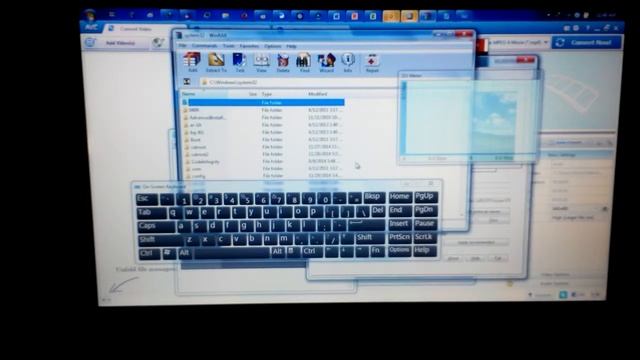The width and height of the screenshot is (640, 360).
Task: Click the backslash key on on-screen keyboard
Action: click(x=363, y=211)
